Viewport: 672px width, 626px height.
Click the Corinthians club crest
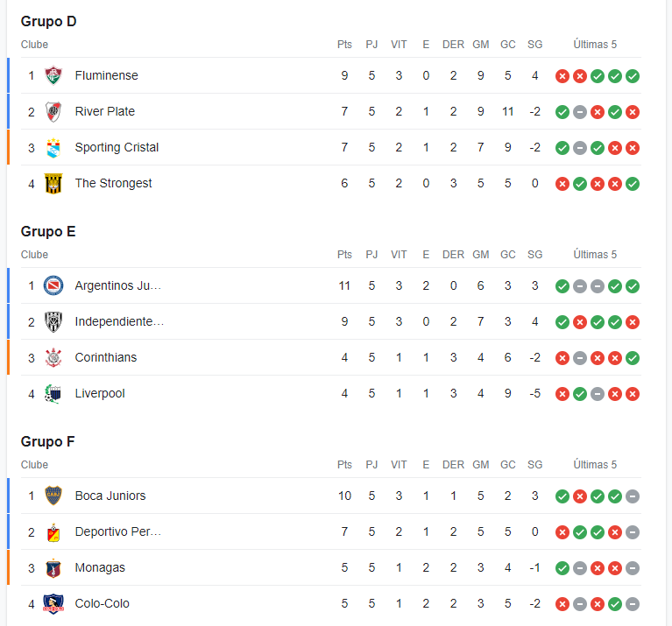[53, 357]
